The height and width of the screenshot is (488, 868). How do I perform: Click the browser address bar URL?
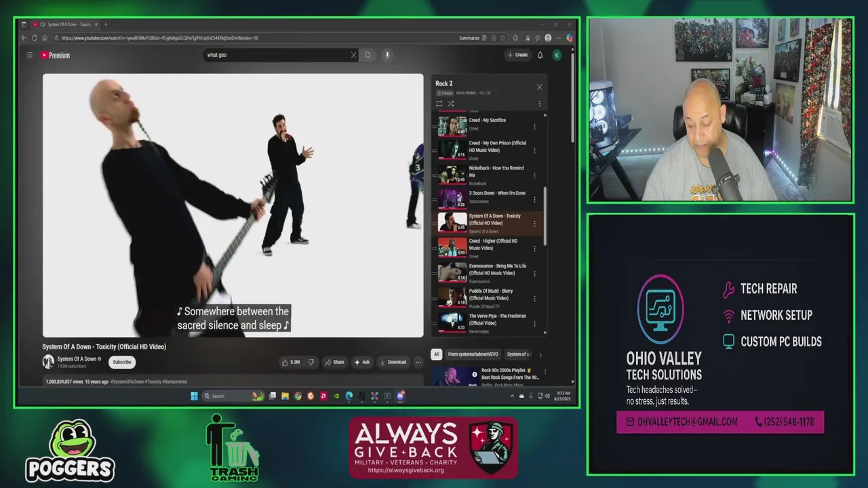(x=160, y=38)
